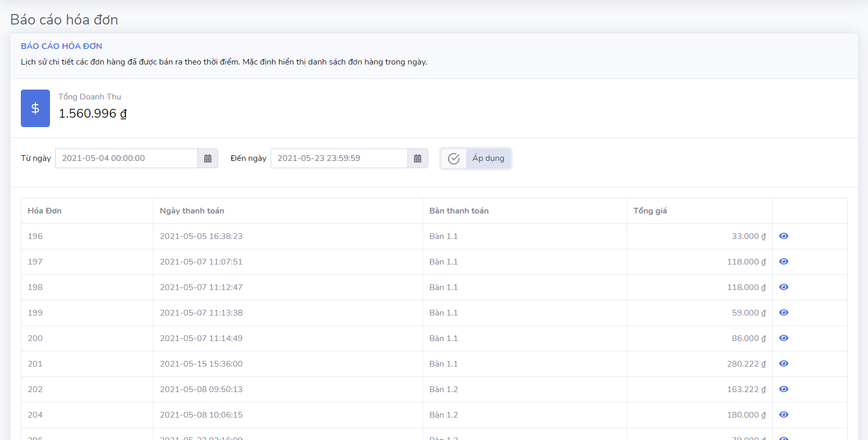
Task: Apply the date filter with Áp dụng
Action: point(476,158)
